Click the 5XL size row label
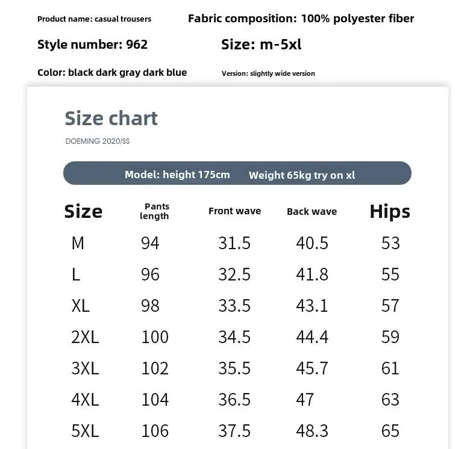Image resolution: width=476 pixels, height=449 pixels. (85, 431)
